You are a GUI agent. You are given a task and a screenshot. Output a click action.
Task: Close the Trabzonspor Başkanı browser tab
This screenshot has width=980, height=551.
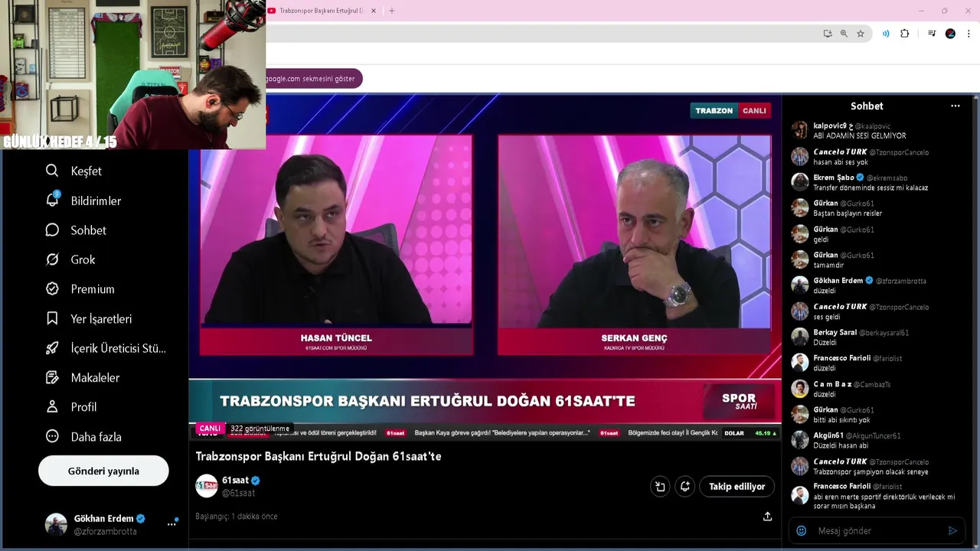coord(374,11)
